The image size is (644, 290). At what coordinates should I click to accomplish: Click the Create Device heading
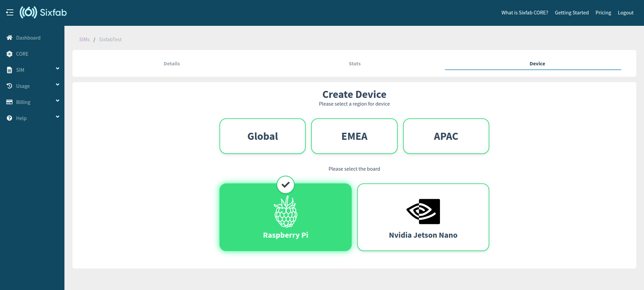pos(354,94)
